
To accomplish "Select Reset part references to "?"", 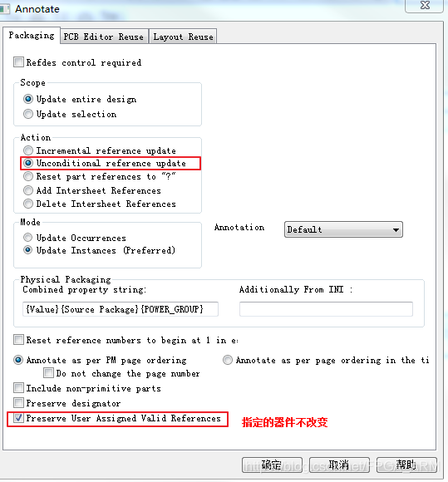I will (28, 176).
